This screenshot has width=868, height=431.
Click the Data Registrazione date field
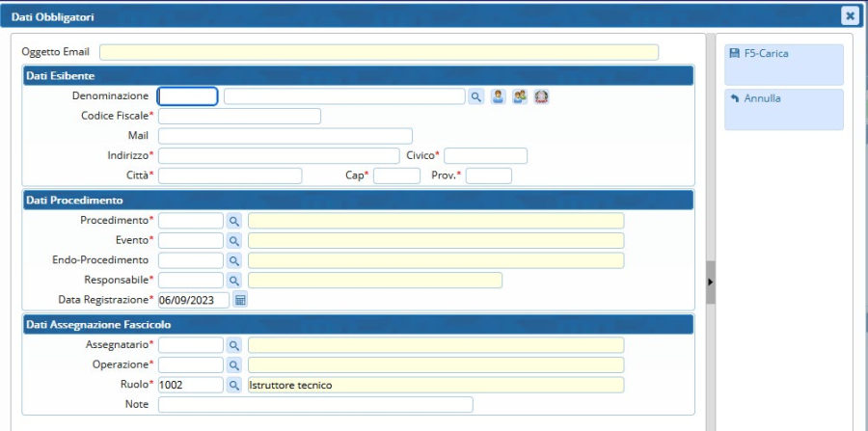coord(193,300)
